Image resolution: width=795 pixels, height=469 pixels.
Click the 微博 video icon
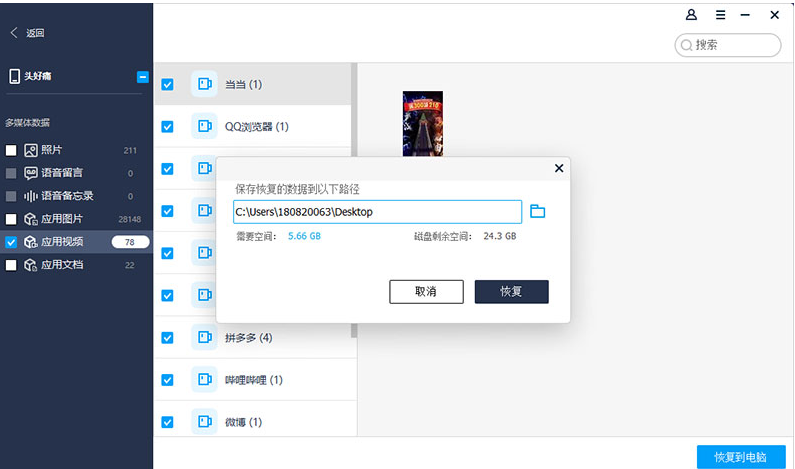click(204, 421)
